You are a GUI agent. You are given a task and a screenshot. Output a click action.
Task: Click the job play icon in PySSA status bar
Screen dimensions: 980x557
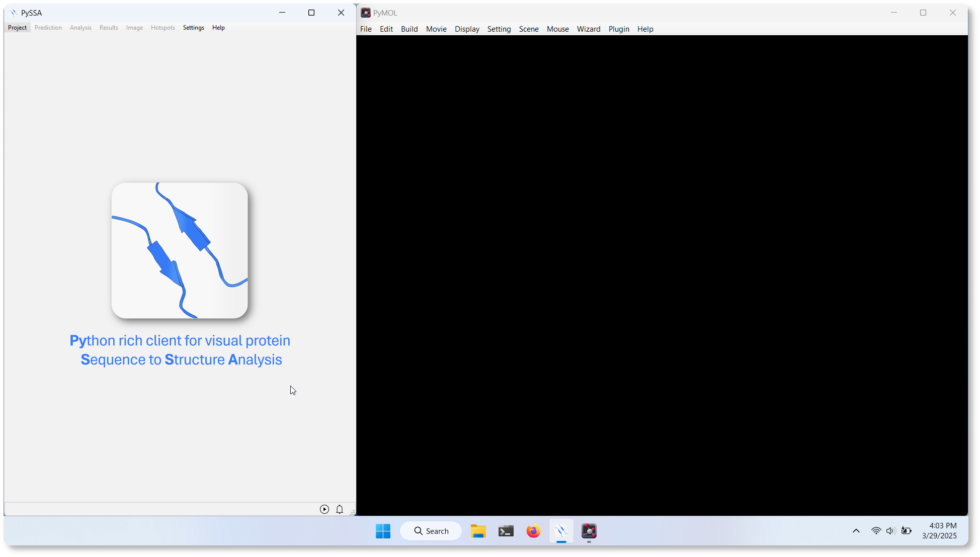(324, 509)
